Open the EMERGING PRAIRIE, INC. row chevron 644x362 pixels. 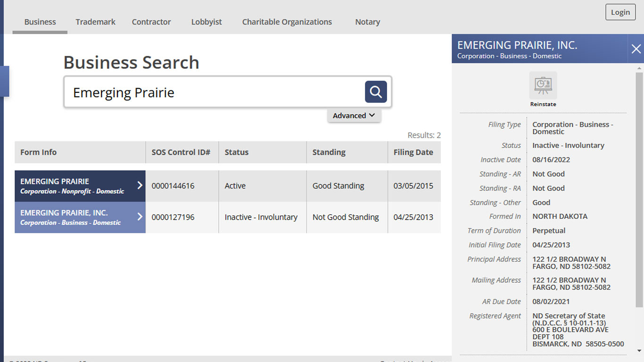point(140,217)
